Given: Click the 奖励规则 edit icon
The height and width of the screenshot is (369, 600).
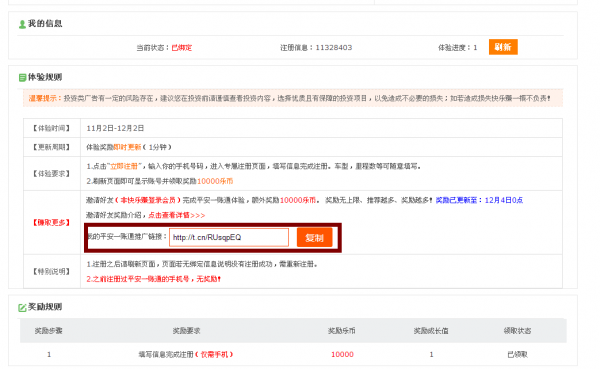Looking at the screenshot, I should (22, 307).
